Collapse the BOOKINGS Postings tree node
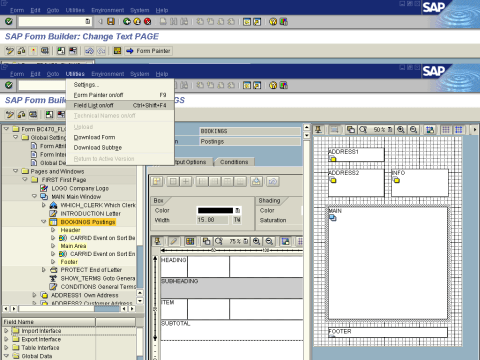 pos(44,222)
